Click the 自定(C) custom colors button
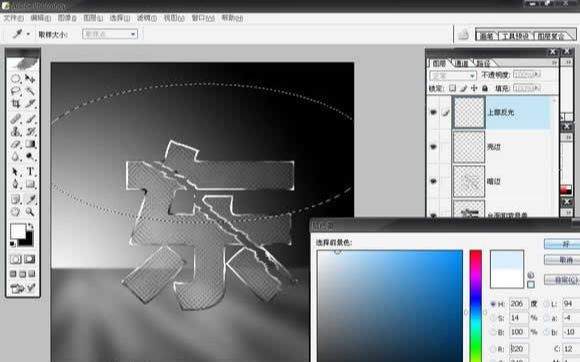Viewport: 580px width, 362px height. click(x=562, y=280)
